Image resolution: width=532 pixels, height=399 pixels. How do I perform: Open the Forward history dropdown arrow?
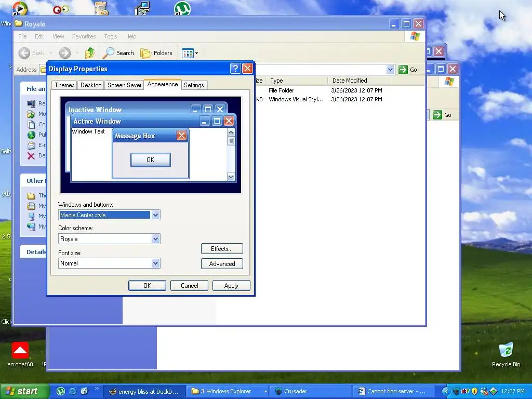[x=77, y=53]
